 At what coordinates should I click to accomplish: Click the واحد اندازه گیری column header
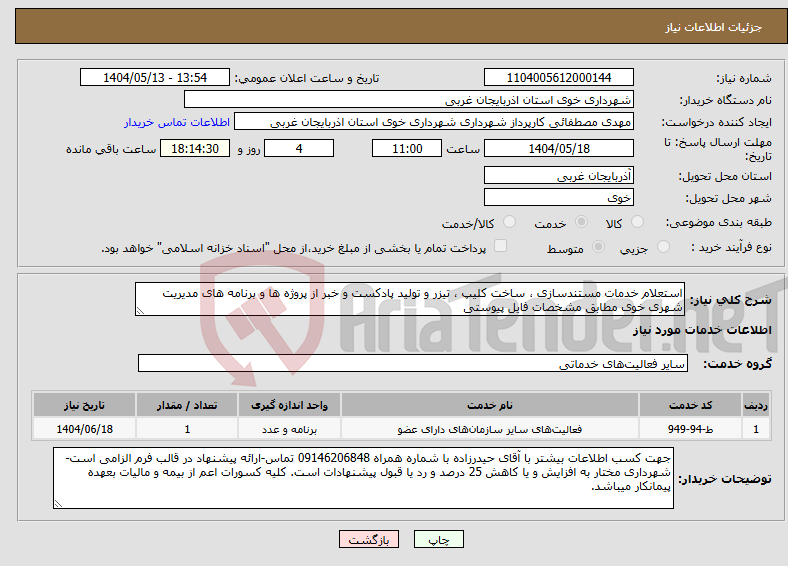(289, 405)
